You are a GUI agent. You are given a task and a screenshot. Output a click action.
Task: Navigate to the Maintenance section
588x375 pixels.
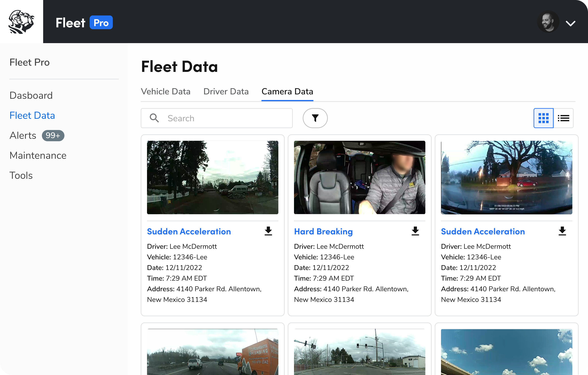coord(38,155)
